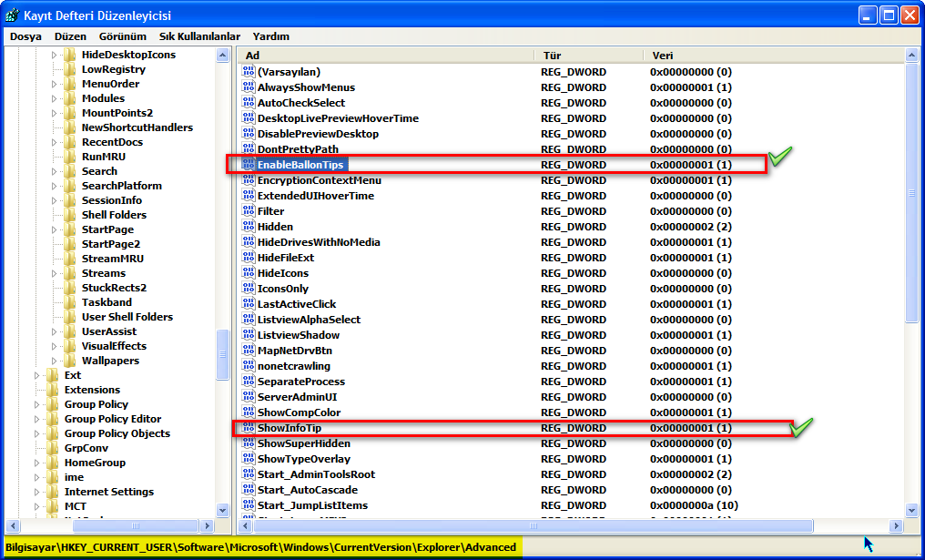Select the DisablePreviewDesktop value icon

click(x=249, y=134)
